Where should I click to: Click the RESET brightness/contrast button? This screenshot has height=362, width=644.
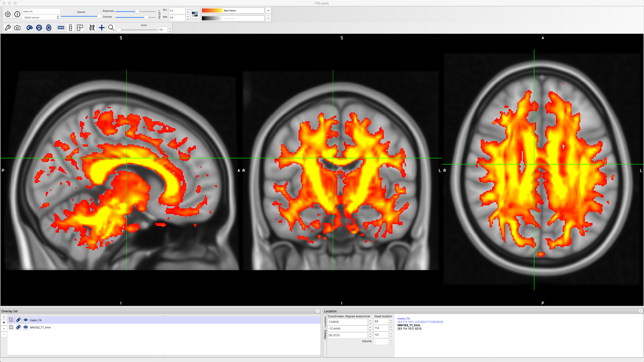159,14
